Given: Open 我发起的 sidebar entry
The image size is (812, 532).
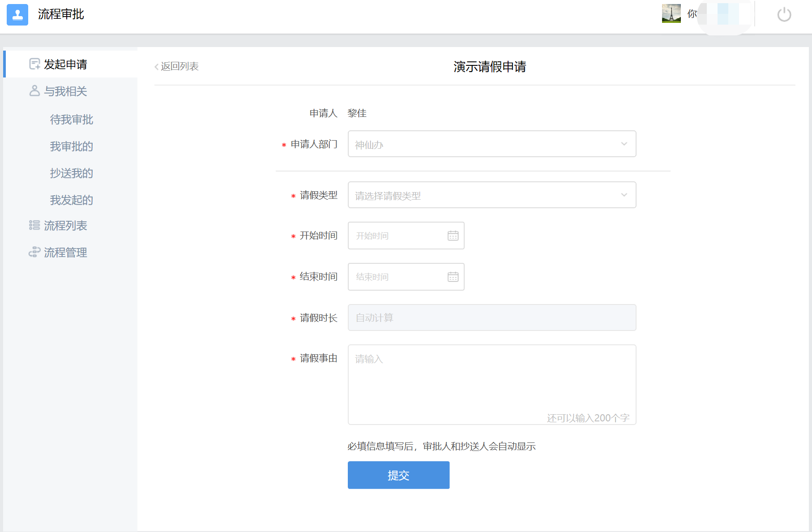Looking at the screenshot, I should [71, 200].
